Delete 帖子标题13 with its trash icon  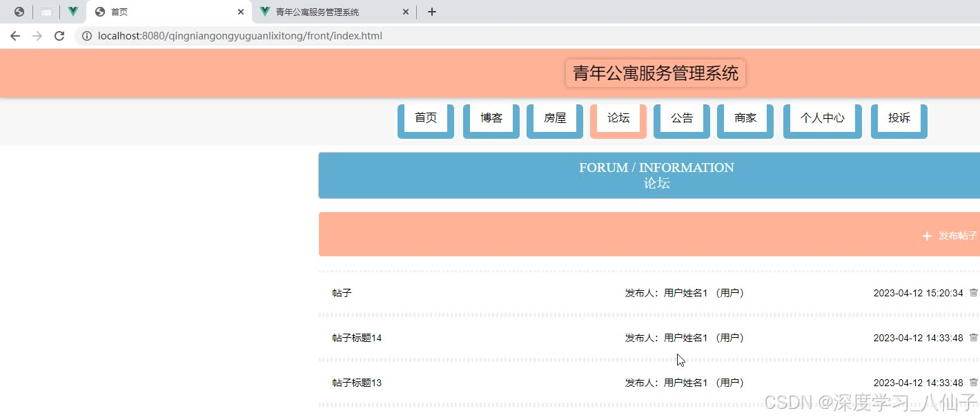click(x=974, y=382)
